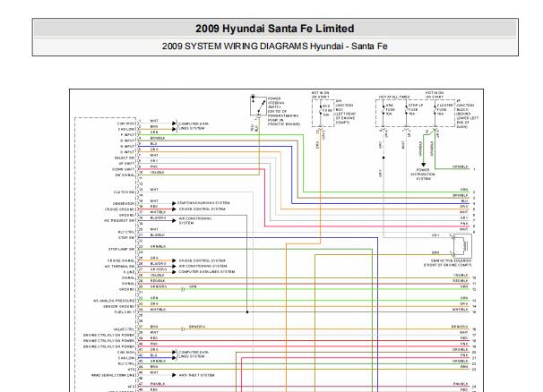
Task: Click the "COMPUTER DATA LINES SYSTEM" label at pin 27
Action: pos(207,272)
